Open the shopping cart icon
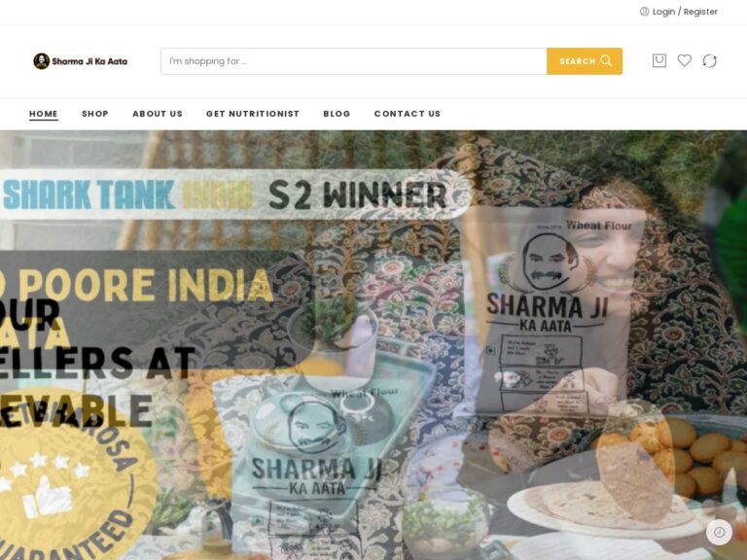747x560 pixels. [x=658, y=60]
